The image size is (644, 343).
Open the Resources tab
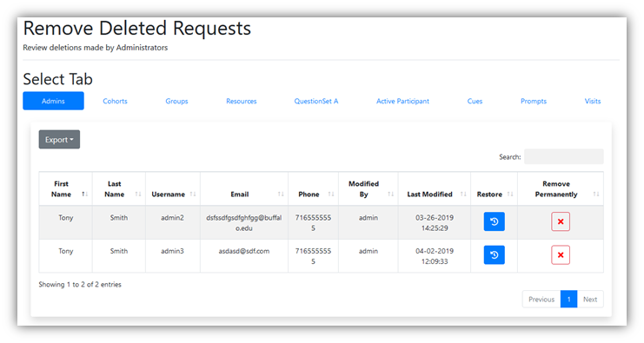click(242, 101)
